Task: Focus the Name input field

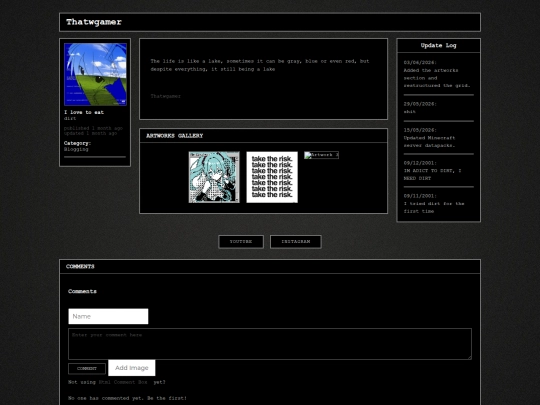Action: click(x=108, y=316)
